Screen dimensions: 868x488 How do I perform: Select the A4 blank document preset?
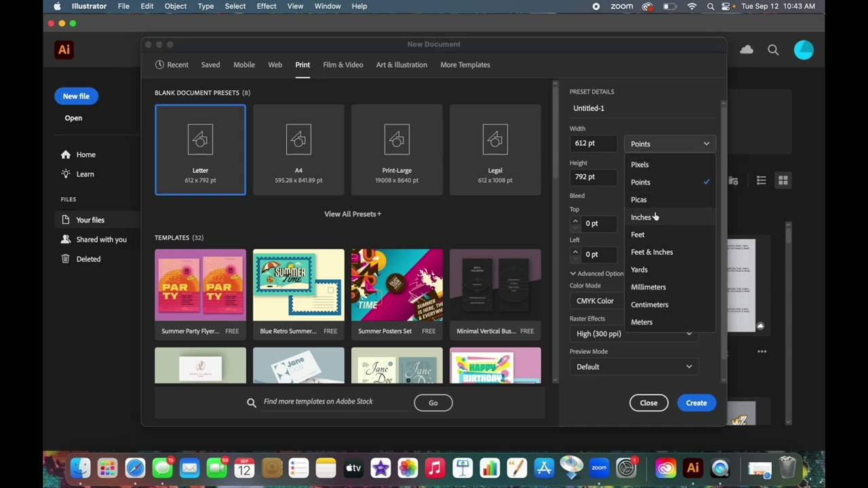(298, 150)
